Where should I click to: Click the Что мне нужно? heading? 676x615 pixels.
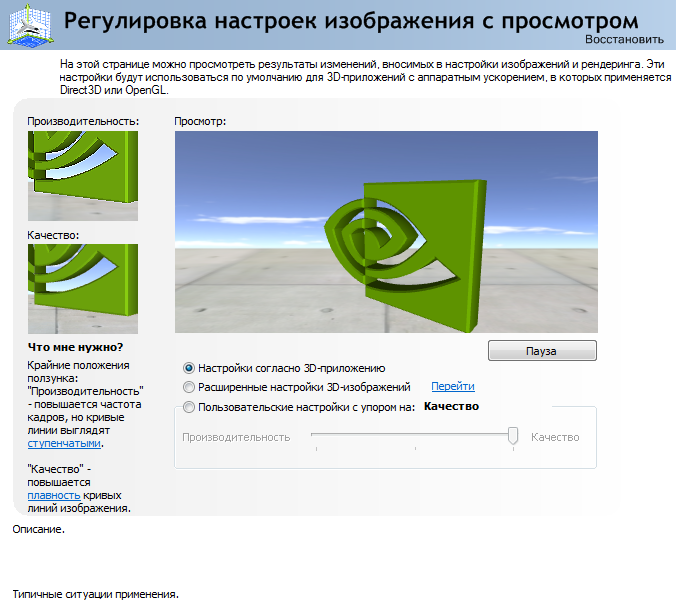coord(75,347)
